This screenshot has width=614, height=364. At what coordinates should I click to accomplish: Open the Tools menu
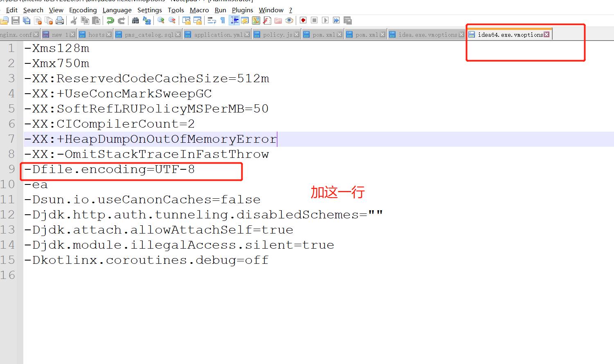click(x=176, y=10)
